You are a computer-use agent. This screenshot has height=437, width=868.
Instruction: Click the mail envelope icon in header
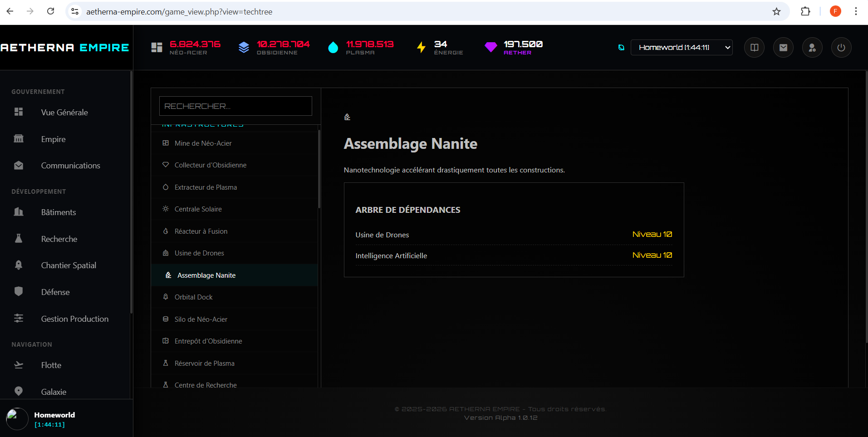coord(783,48)
